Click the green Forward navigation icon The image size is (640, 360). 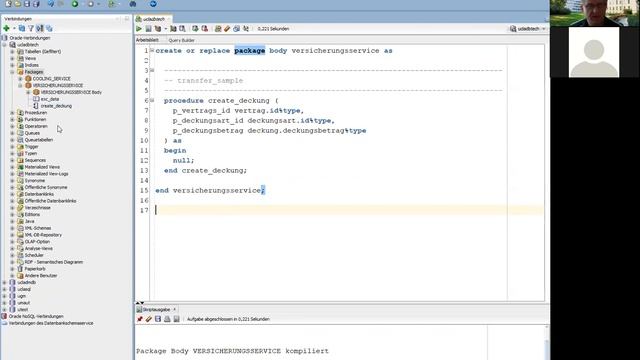pos(75,4)
